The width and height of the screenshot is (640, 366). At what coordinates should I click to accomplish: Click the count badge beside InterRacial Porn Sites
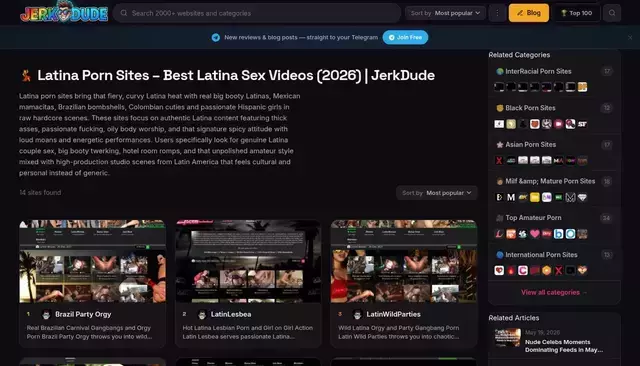click(607, 71)
